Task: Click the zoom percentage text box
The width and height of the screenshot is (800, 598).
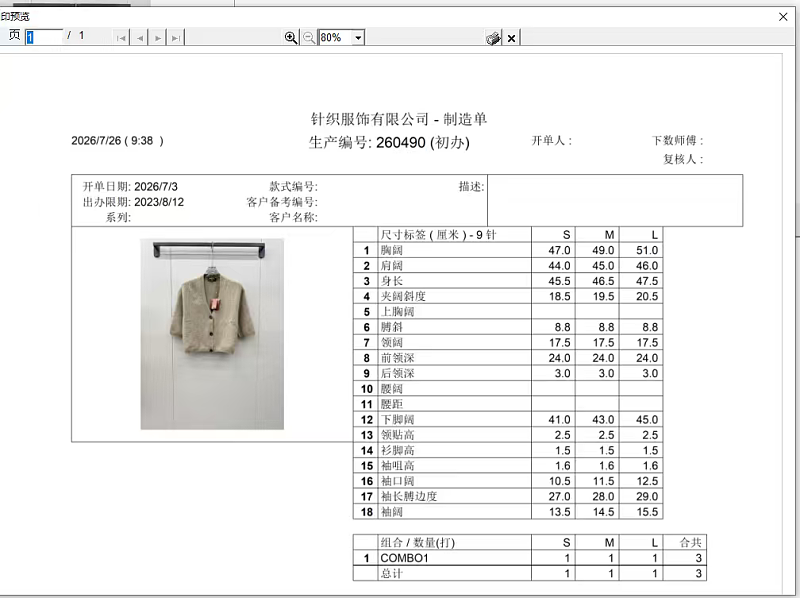Action: pos(336,38)
